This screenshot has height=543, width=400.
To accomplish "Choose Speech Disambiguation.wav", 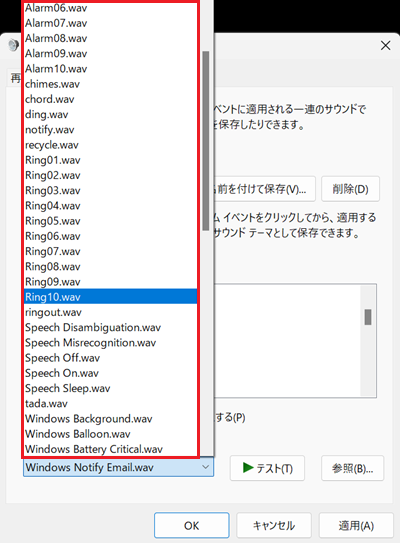I will 111,327.
